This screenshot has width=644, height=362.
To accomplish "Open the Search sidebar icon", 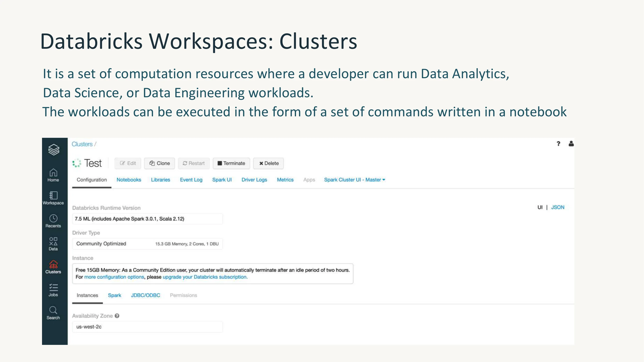I will pos(53,313).
